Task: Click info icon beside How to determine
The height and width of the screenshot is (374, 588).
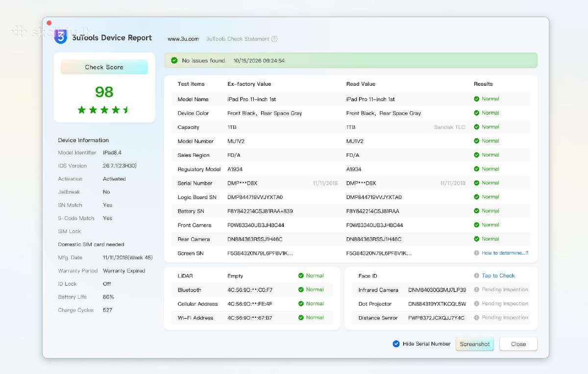Action: [x=476, y=253]
